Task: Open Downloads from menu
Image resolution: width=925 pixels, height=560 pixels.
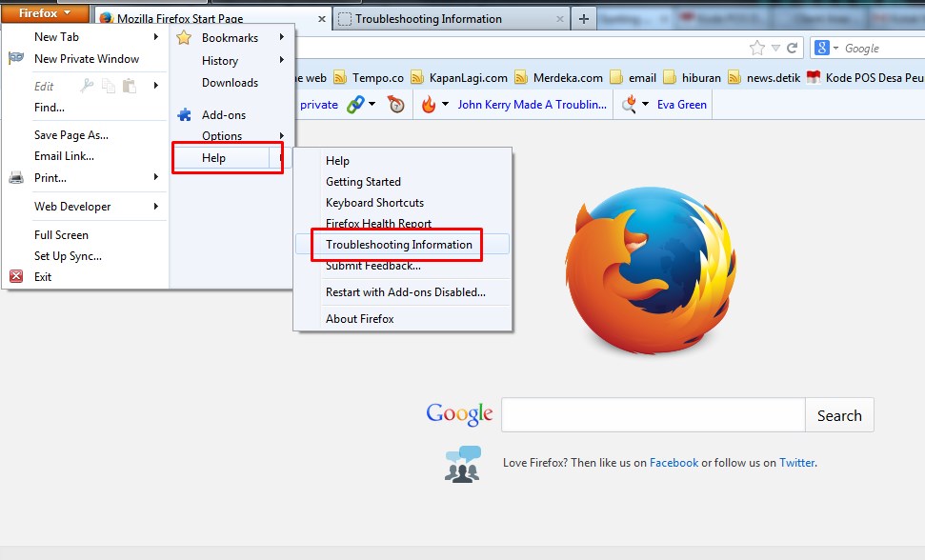Action: click(x=231, y=83)
